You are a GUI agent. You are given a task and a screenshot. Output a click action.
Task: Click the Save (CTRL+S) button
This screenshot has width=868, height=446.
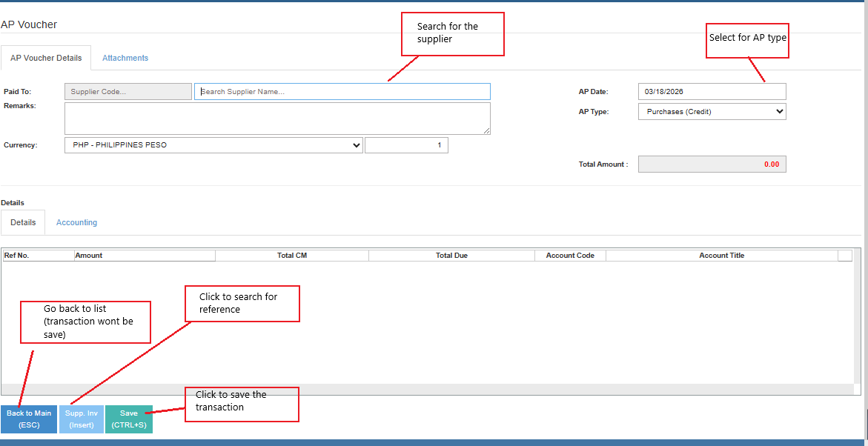[x=129, y=419]
